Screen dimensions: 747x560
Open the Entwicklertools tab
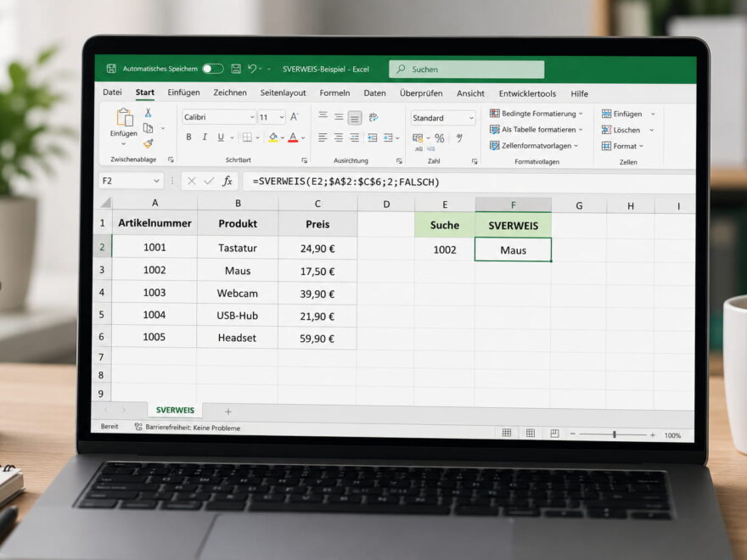tap(527, 94)
